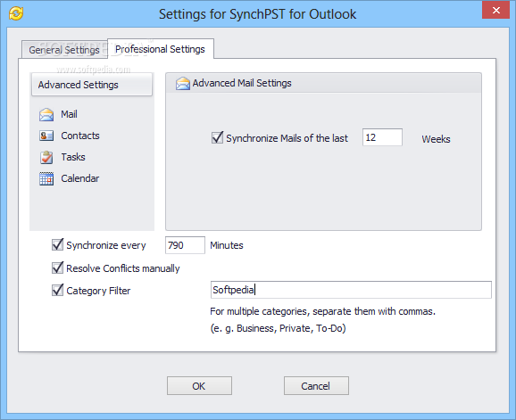Open the Calendar grid icon
Viewport: 516px width, 420px height.
click(x=46, y=178)
